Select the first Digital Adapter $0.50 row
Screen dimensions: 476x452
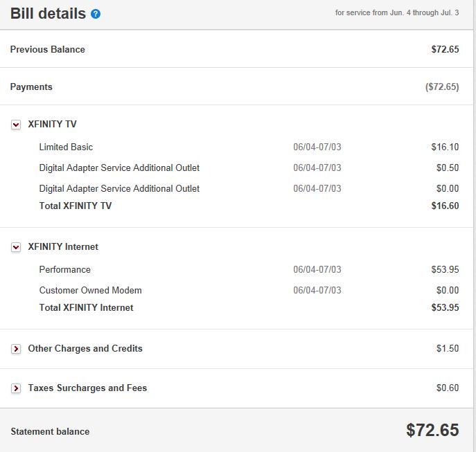pos(119,168)
